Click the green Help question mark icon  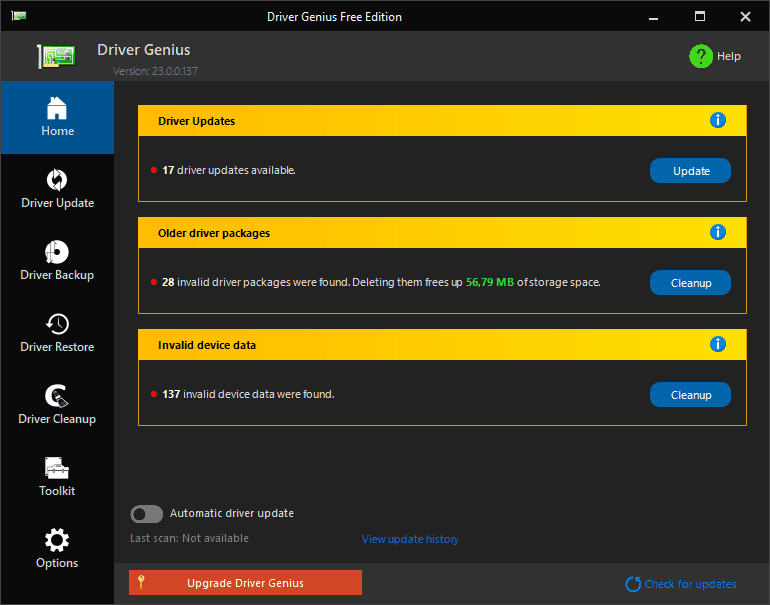point(701,56)
